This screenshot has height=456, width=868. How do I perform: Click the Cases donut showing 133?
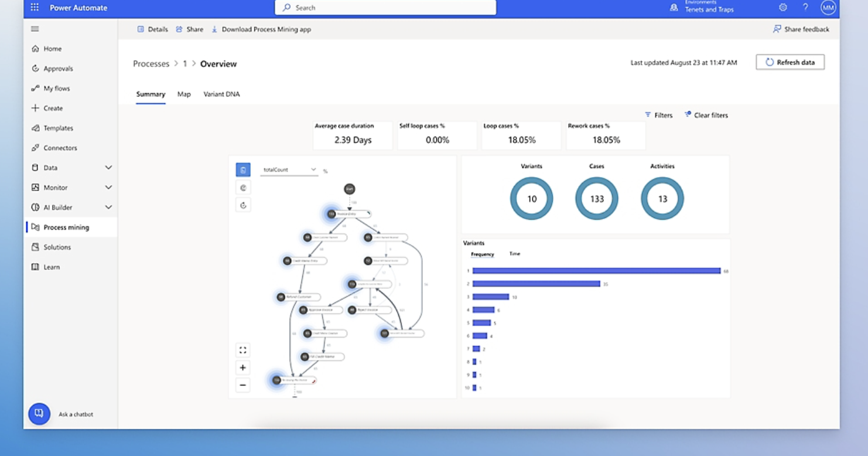[x=597, y=199]
